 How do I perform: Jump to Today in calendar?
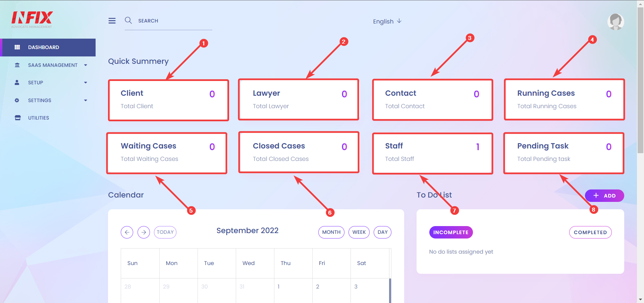pyautogui.click(x=165, y=232)
